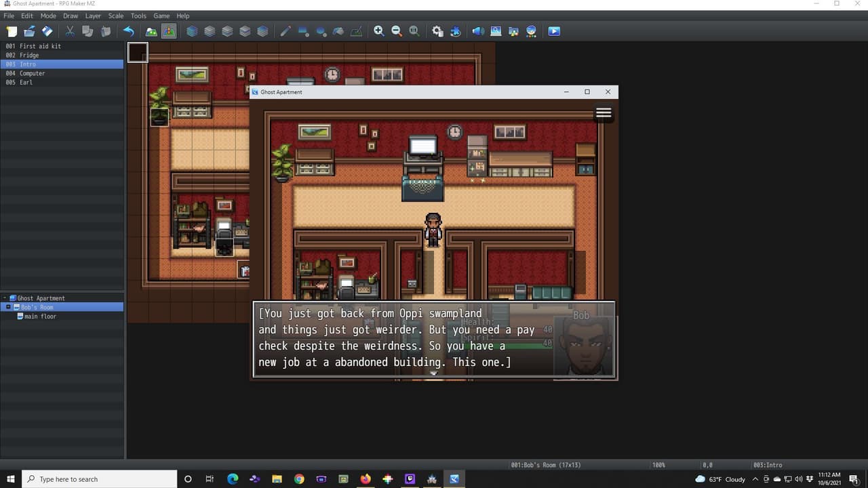Click the Save Project toolbar icon
This screenshot has width=868, height=488.
click(47, 31)
